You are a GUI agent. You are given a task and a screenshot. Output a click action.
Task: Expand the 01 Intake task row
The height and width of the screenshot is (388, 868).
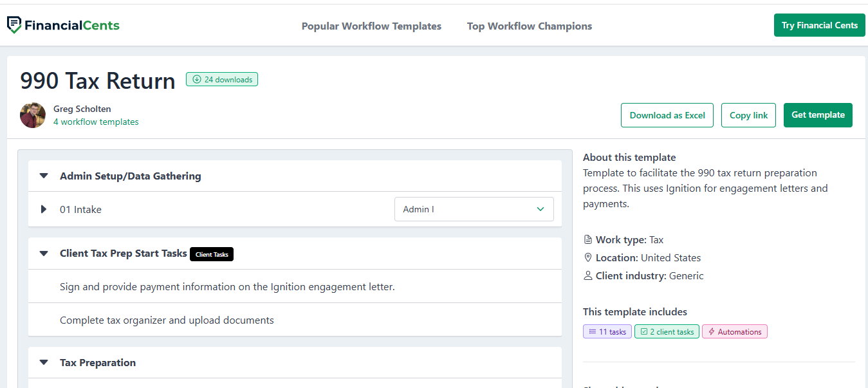click(44, 209)
